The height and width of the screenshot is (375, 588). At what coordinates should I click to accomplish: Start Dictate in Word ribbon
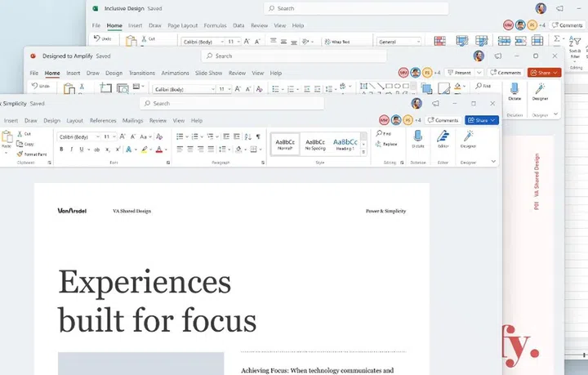coord(418,139)
